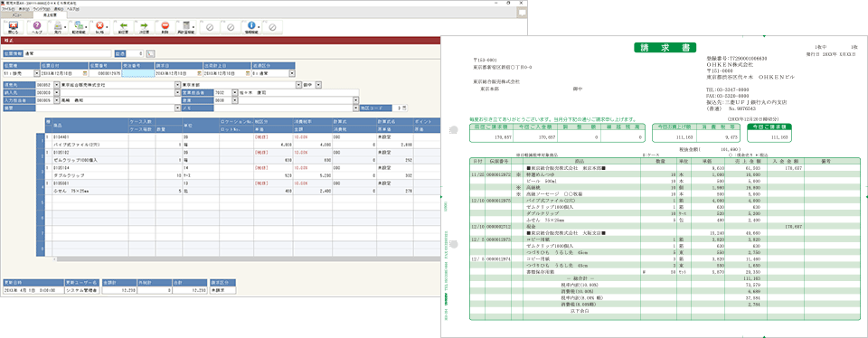Click the 再計算機能 calculator icon

pyautogui.click(x=186, y=27)
